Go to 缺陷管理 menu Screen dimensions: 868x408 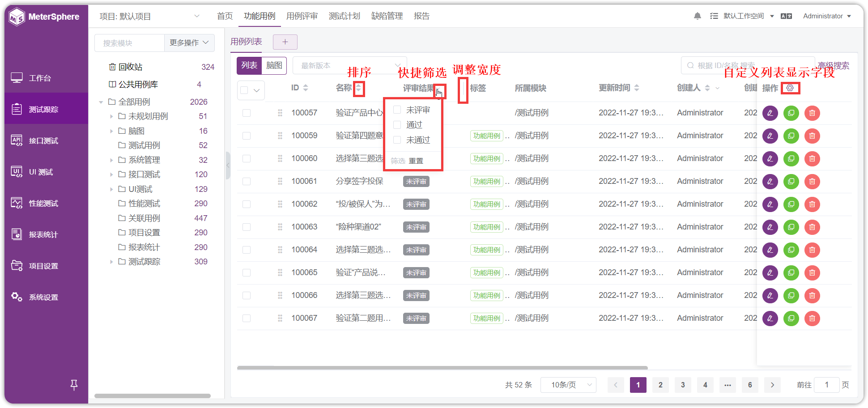point(387,16)
